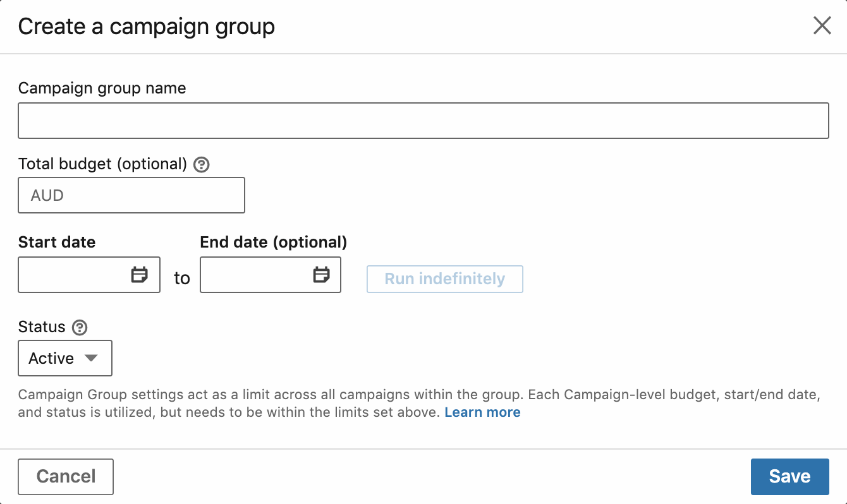847x504 pixels.
Task: Click the Start date label
Action: [57, 242]
